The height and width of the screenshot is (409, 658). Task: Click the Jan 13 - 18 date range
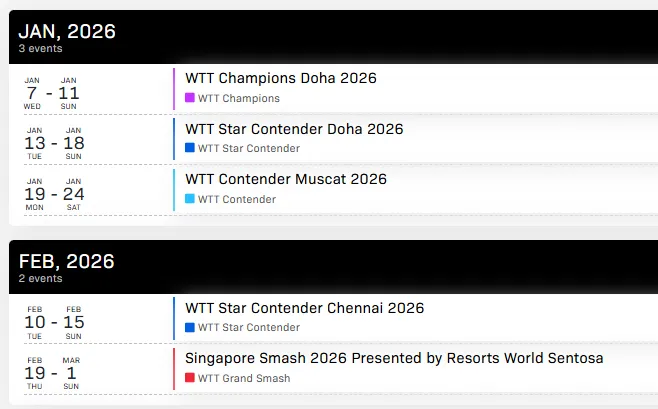54,142
